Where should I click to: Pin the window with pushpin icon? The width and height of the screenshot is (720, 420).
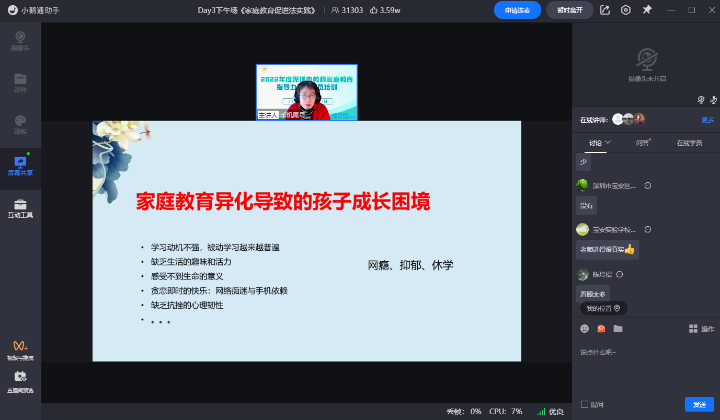click(x=647, y=10)
